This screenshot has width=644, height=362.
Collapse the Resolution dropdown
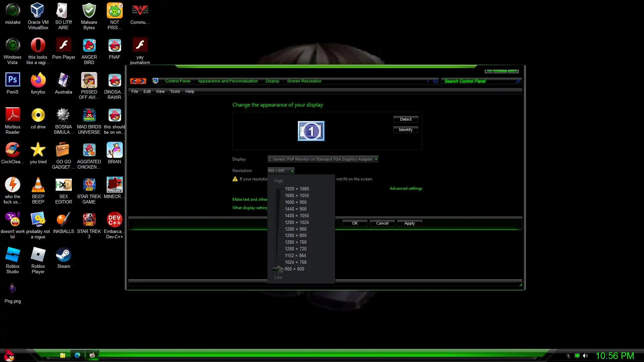[x=281, y=171]
